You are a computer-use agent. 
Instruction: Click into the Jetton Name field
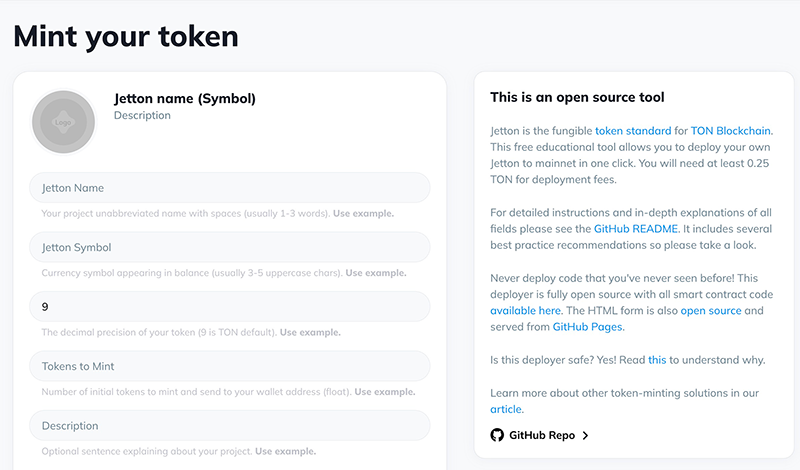pyautogui.click(x=230, y=188)
